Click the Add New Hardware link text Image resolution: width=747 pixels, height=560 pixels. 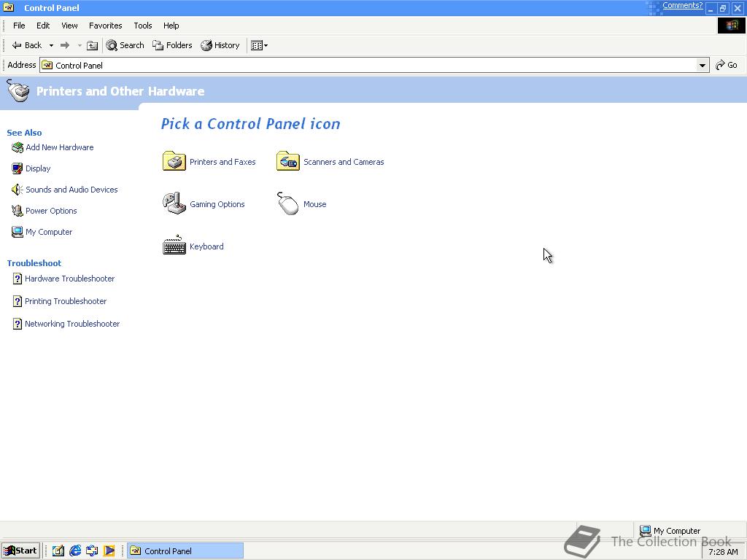(60, 147)
